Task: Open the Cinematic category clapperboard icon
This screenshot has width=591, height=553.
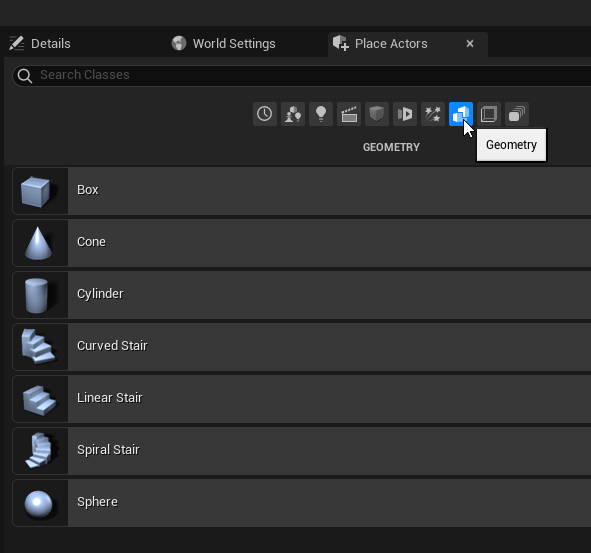Action: pos(349,114)
